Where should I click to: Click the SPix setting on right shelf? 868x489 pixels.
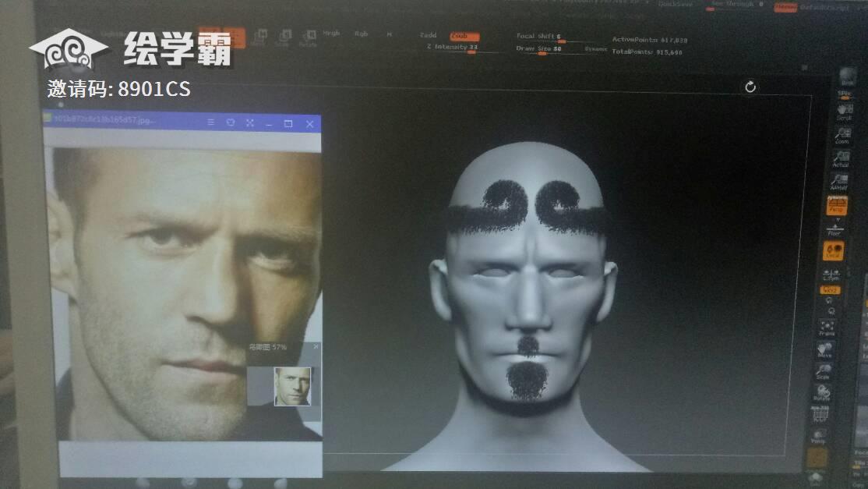pyautogui.click(x=845, y=94)
